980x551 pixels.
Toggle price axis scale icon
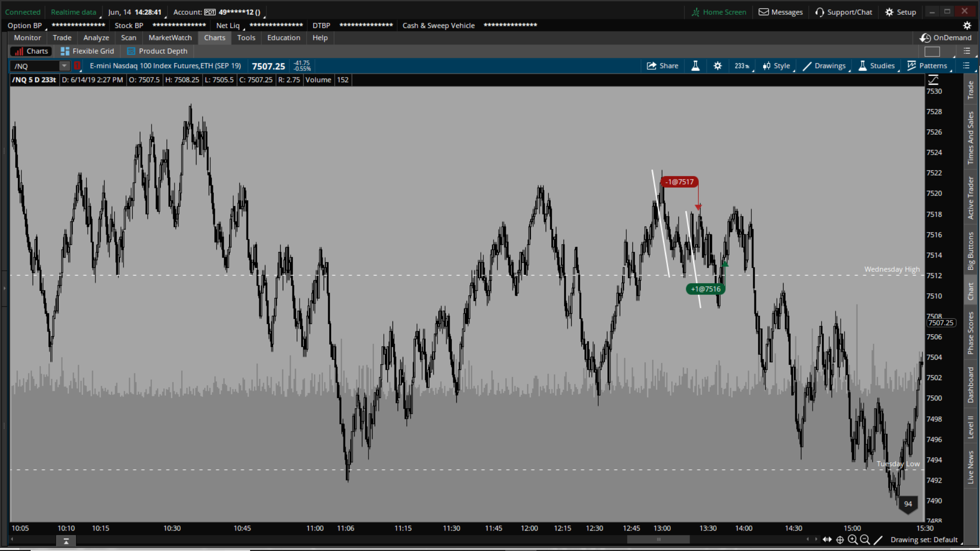tap(934, 80)
